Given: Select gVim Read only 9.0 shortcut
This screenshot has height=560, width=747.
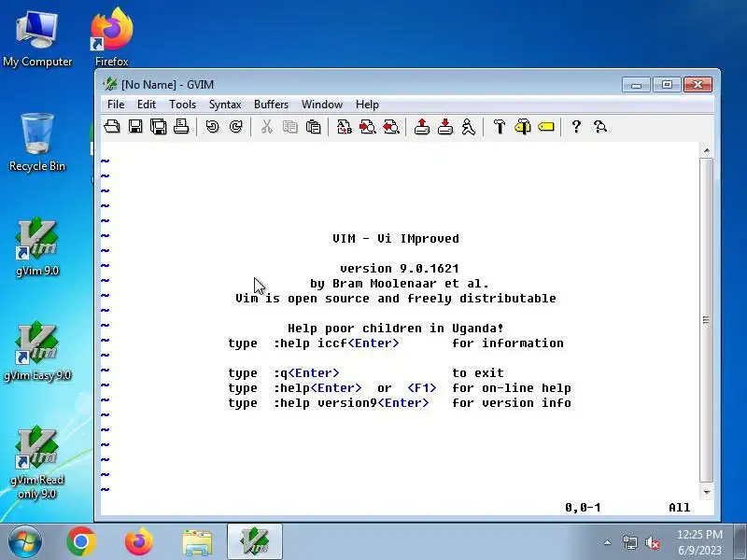Looking at the screenshot, I should point(37,462).
